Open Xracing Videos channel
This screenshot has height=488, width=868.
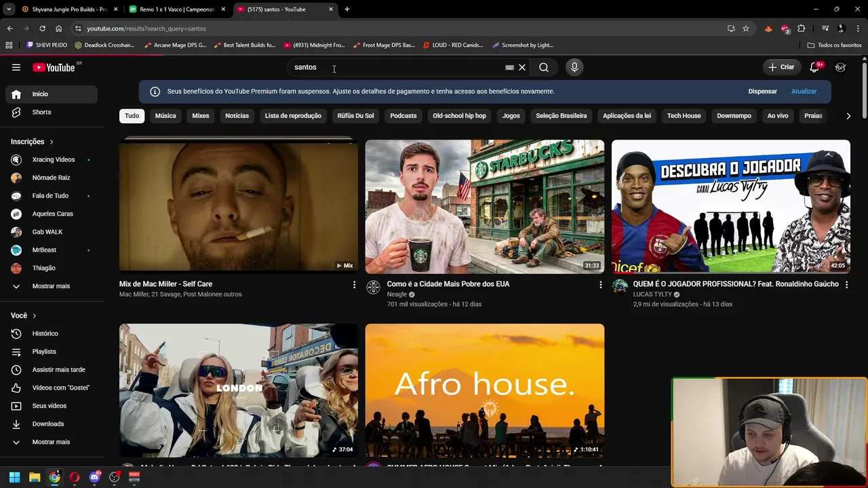tap(52, 159)
